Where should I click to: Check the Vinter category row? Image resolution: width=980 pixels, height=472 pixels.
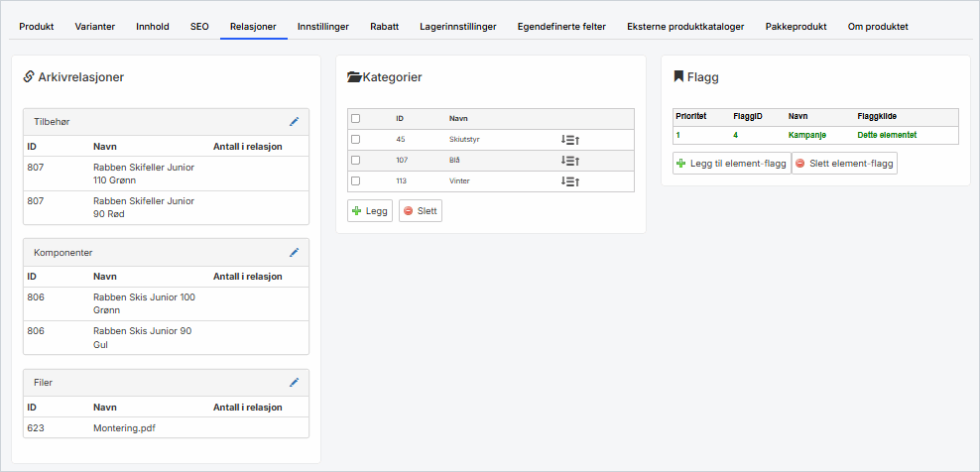click(x=356, y=181)
